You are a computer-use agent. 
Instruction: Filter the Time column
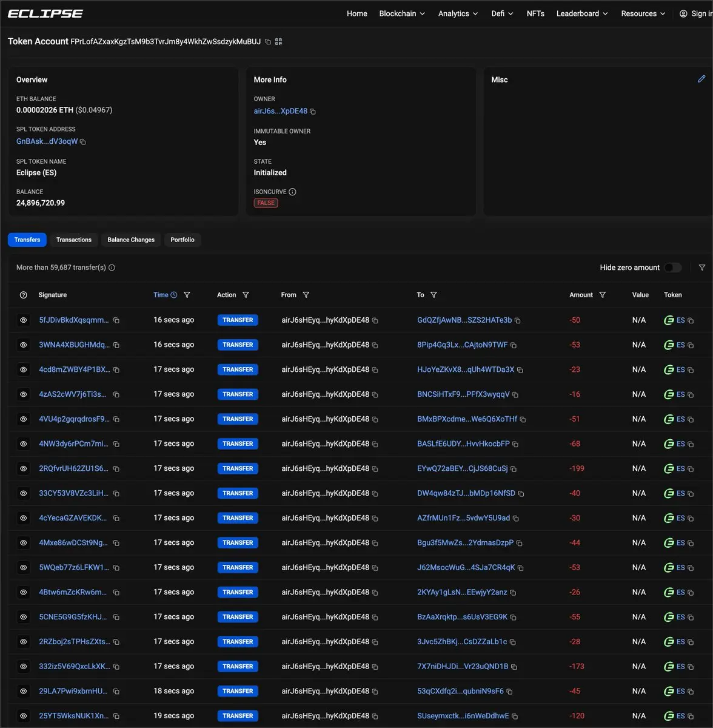[187, 295]
